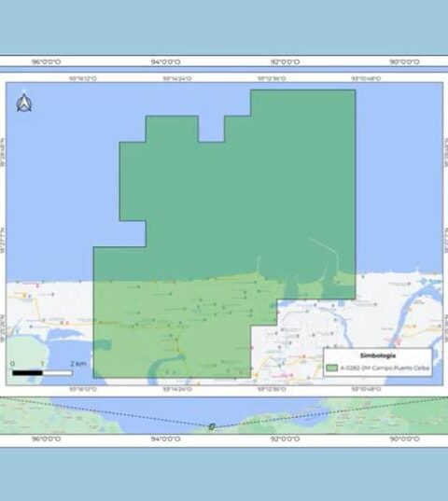Click the small blue notch cut into the polygon's upper edge
Image resolution: width=448 pixels, height=501 pixels.
211,129
